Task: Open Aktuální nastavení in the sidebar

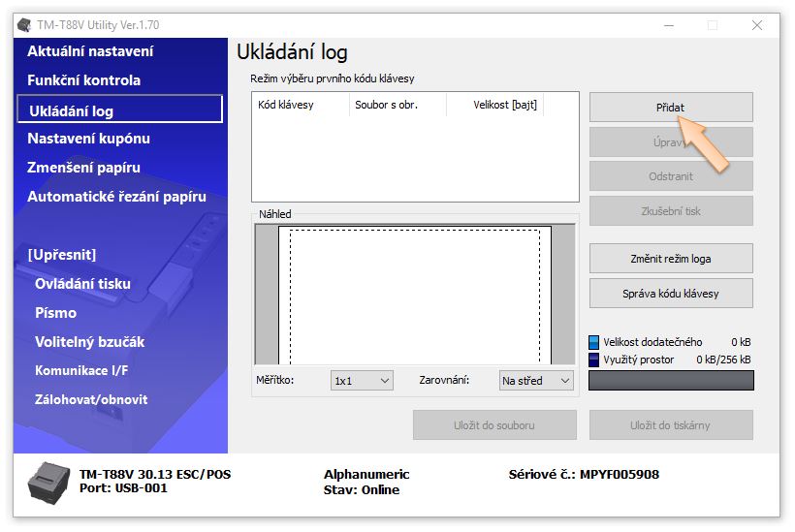Action: (90, 51)
